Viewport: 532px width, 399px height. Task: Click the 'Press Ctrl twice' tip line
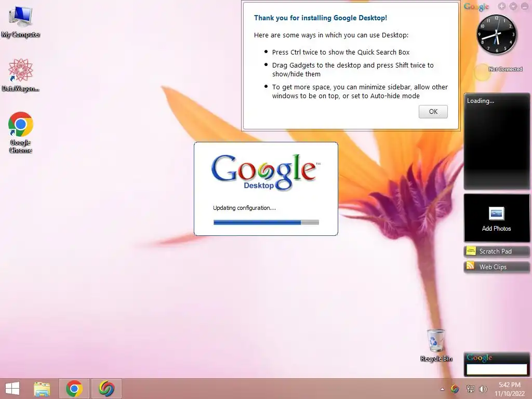click(341, 52)
